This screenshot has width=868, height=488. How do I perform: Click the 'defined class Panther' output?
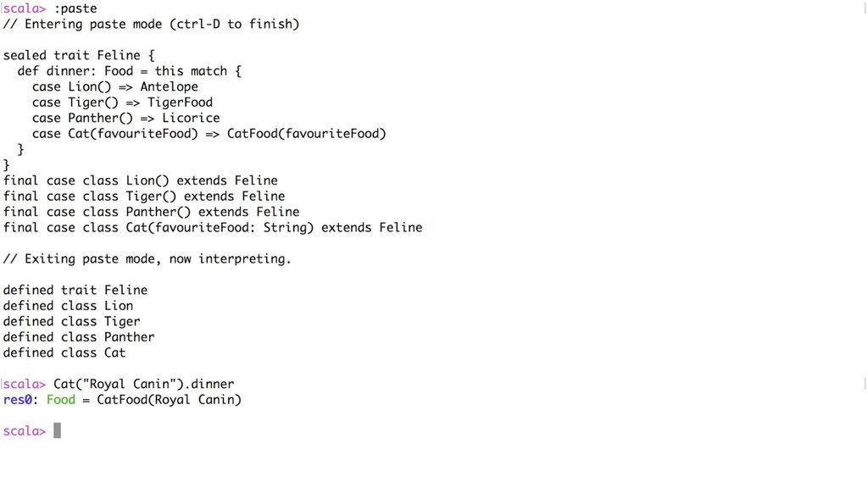[x=79, y=337]
